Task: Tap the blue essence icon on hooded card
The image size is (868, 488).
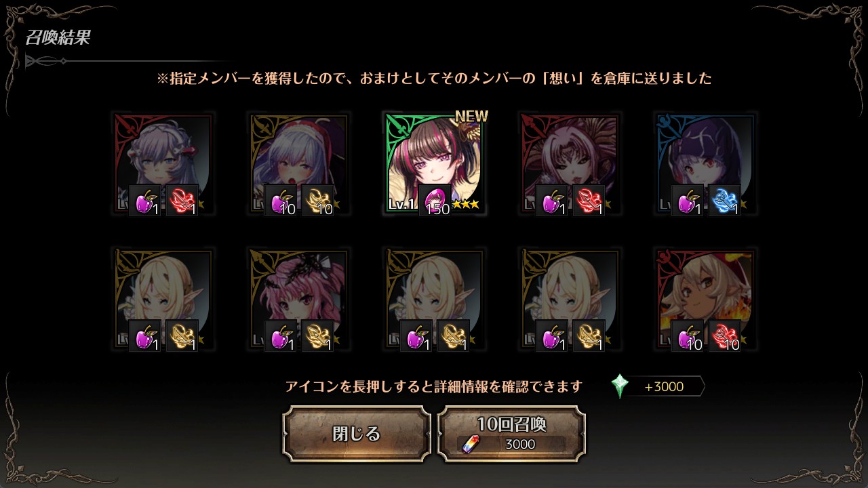Action: point(724,201)
